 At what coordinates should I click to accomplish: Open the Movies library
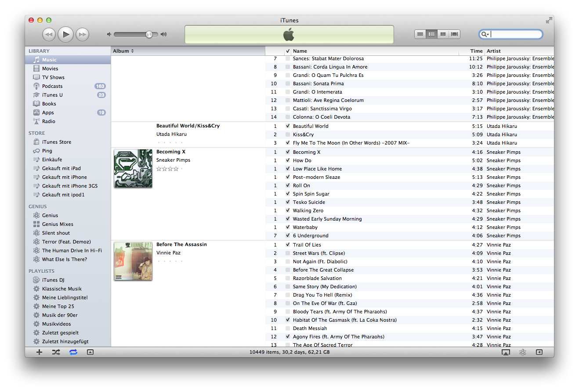(x=68, y=69)
